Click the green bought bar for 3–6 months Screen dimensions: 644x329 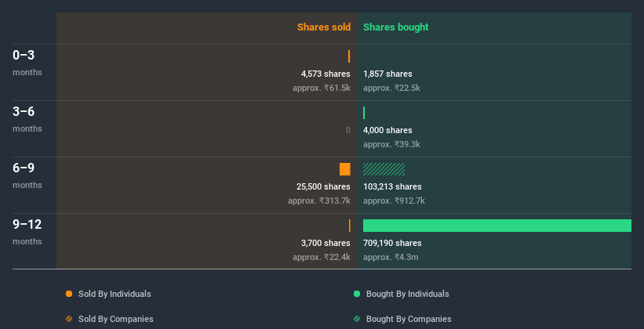[364, 113]
